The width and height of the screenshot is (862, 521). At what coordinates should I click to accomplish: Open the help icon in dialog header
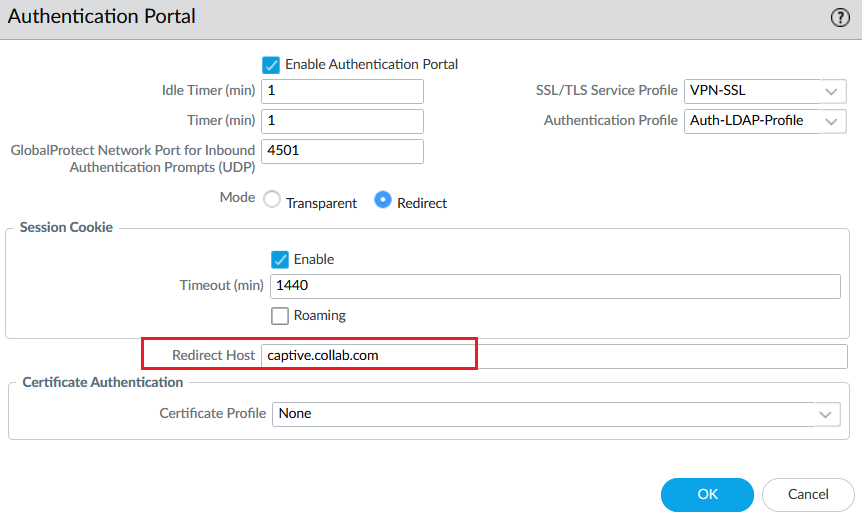tap(840, 17)
